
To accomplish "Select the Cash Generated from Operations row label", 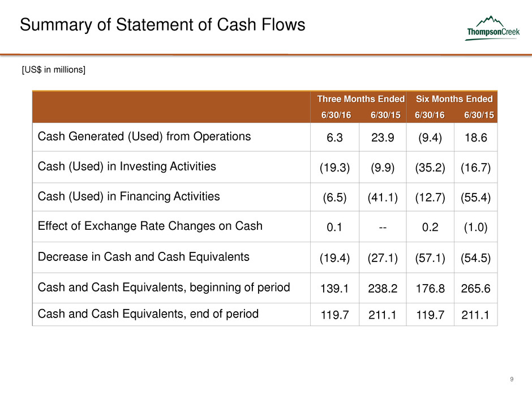I will point(144,136).
